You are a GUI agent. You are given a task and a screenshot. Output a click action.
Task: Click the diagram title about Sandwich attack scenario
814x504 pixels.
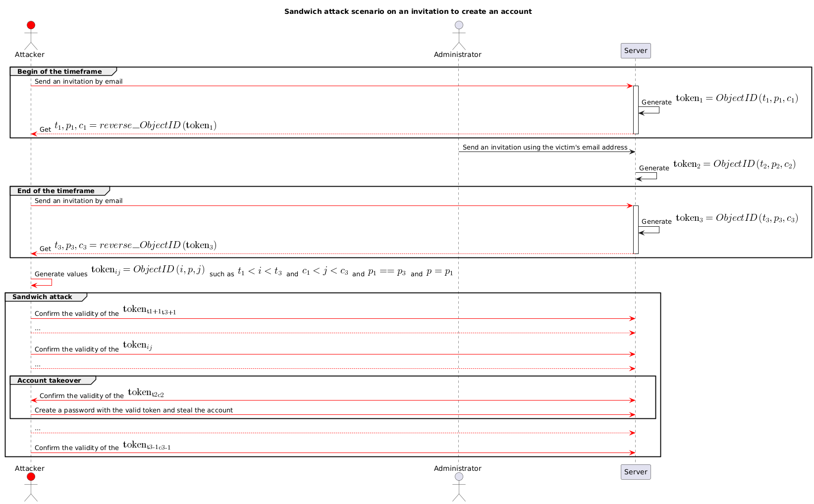[x=408, y=11]
